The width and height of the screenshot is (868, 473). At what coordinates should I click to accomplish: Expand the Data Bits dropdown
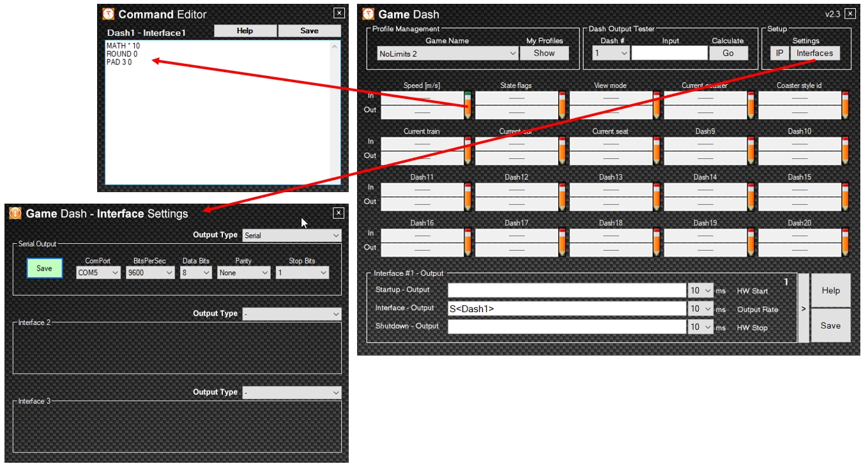196,273
